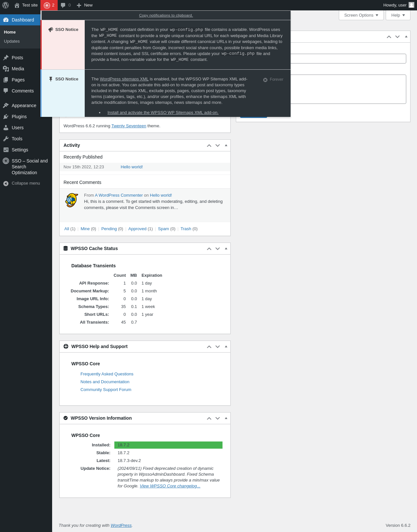Click Copy notifications to clipboard link
Image resolution: width=417 pixels, height=532 pixels.
click(x=166, y=15)
